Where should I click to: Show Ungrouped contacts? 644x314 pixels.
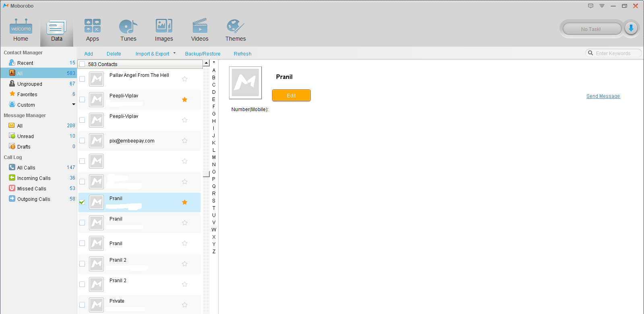pyautogui.click(x=39, y=84)
